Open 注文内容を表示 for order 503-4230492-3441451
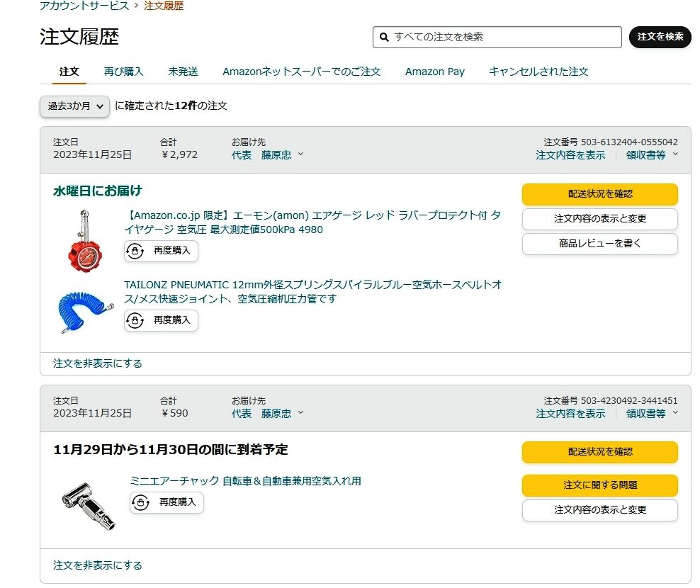Viewport: 700px width, 588px height. [x=570, y=414]
